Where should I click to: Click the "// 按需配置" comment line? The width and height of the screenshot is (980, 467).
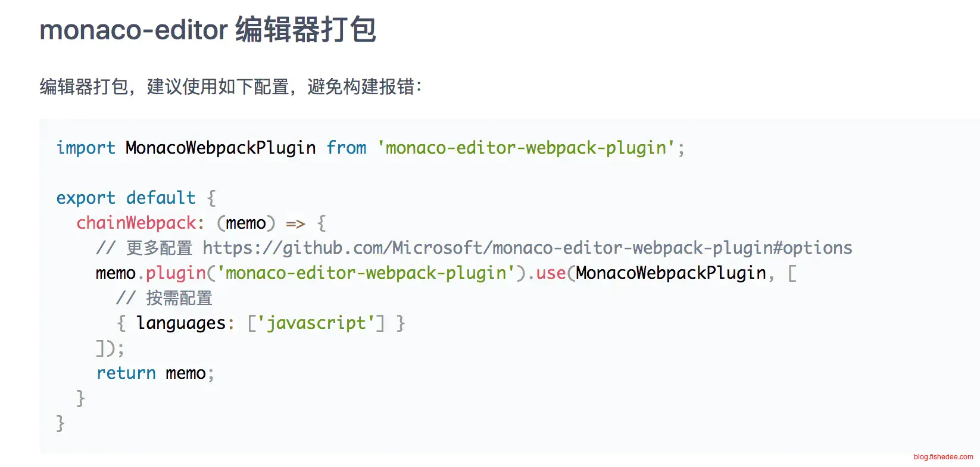(x=164, y=298)
